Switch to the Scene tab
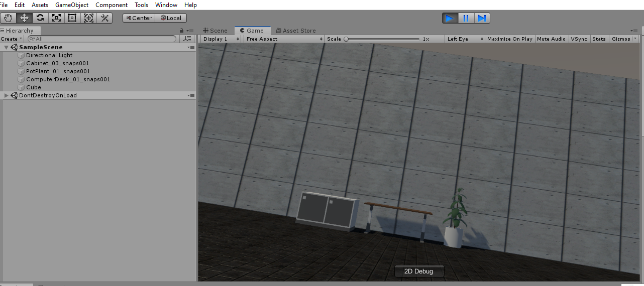This screenshot has height=286, width=644. pos(215,31)
